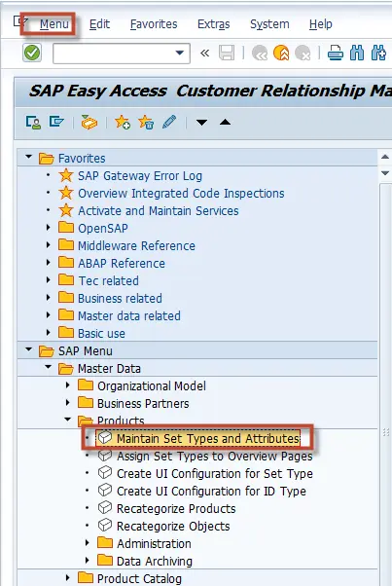The height and width of the screenshot is (586, 392).
Task: Click the SAP Business Workplace icon
Action: click(89, 123)
